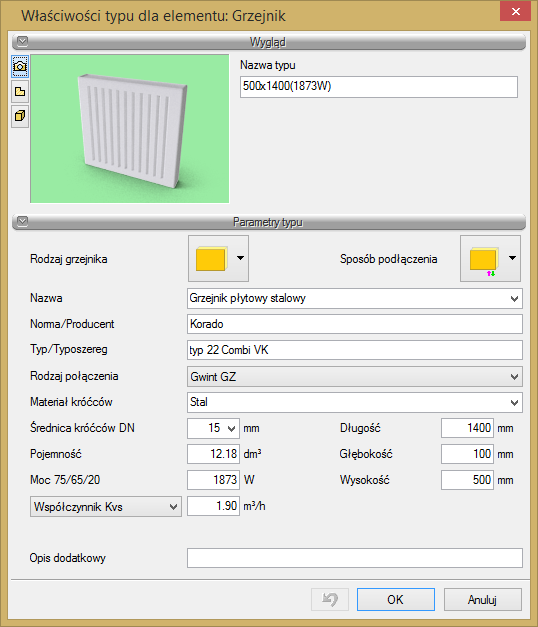
Task: Click the Nazwa typu text field
Action: pyautogui.click(x=378, y=87)
